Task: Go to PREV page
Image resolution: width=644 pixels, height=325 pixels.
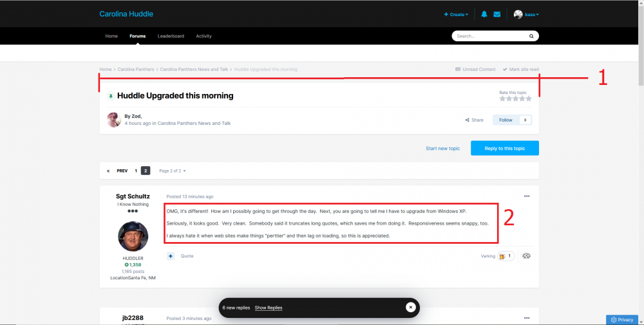Action: click(122, 171)
